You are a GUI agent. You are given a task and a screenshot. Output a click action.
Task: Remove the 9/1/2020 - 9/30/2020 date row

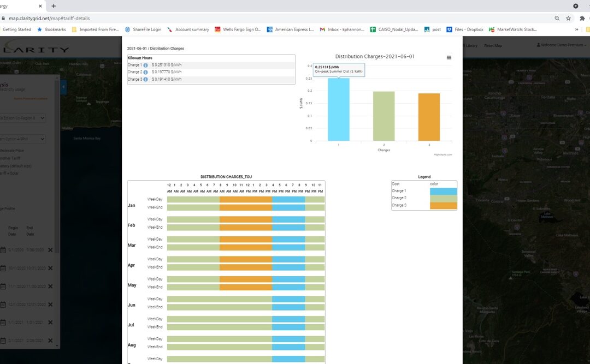(x=50, y=250)
